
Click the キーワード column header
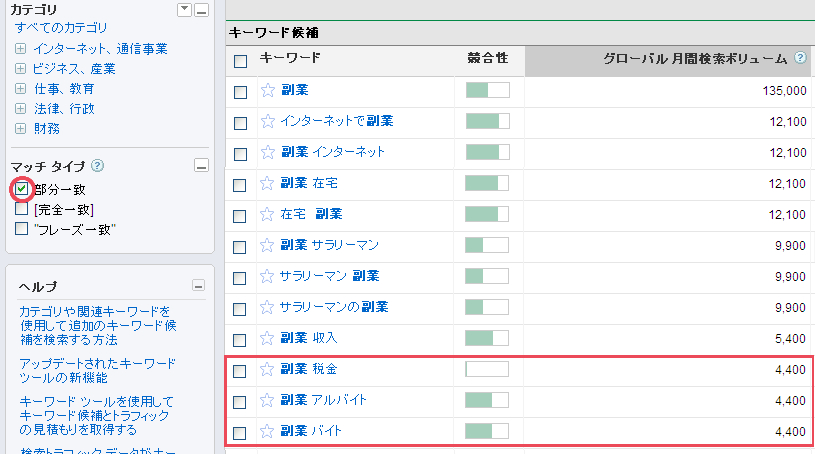289,59
